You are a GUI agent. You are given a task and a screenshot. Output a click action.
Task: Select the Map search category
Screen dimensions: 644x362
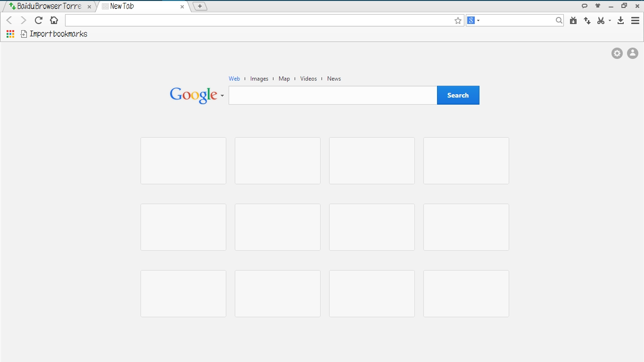pyautogui.click(x=284, y=79)
